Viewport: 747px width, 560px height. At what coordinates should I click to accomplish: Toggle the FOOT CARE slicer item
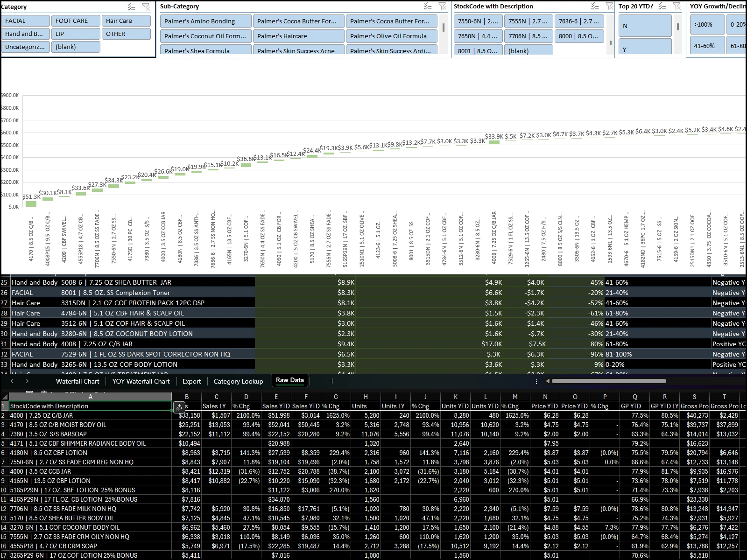click(76, 21)
